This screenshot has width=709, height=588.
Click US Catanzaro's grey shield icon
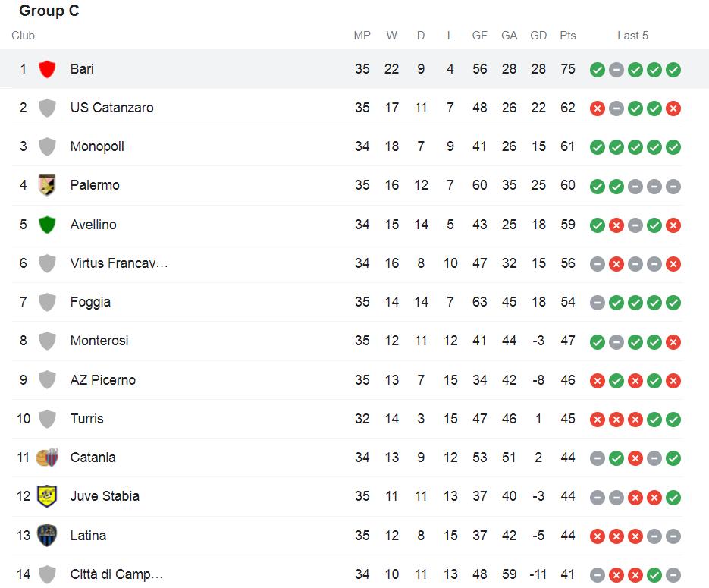click(x=47, y=108)
